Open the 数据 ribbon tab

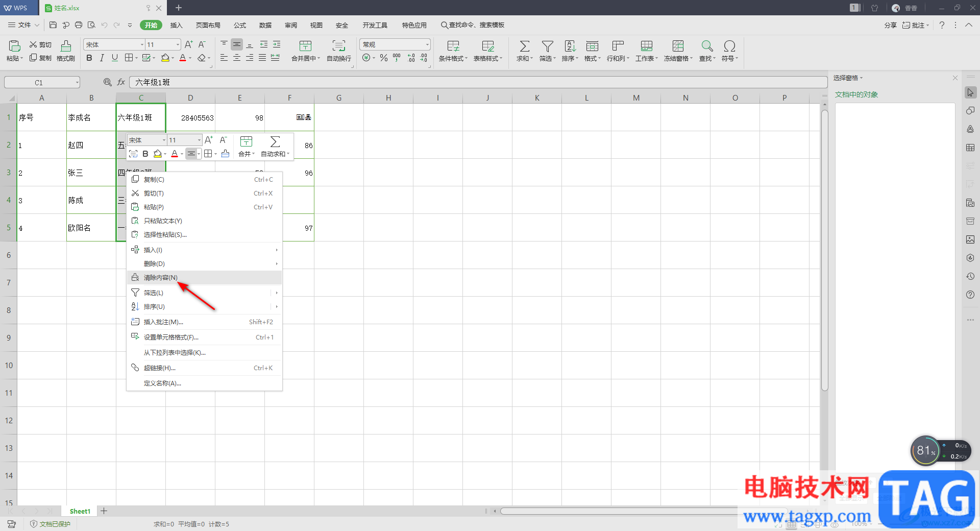tap(265, 25)
